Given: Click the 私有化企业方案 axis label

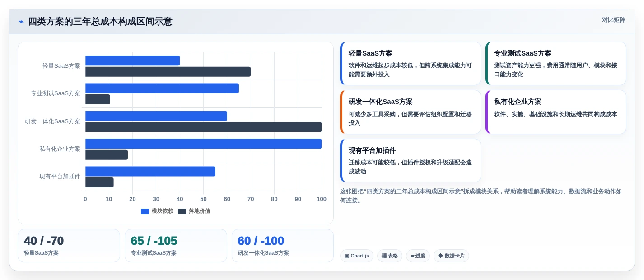Looking at the screenshot, I should click(60, 149).
